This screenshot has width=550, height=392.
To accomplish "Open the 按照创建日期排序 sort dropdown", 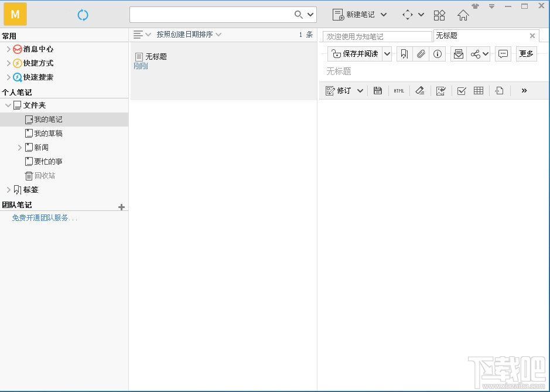I will (189, 35).
